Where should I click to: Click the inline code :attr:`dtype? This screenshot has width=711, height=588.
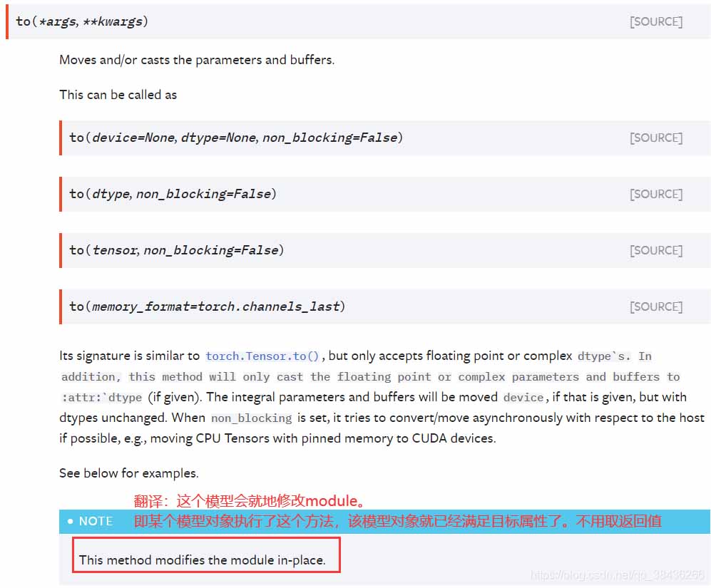pos(101,398)
